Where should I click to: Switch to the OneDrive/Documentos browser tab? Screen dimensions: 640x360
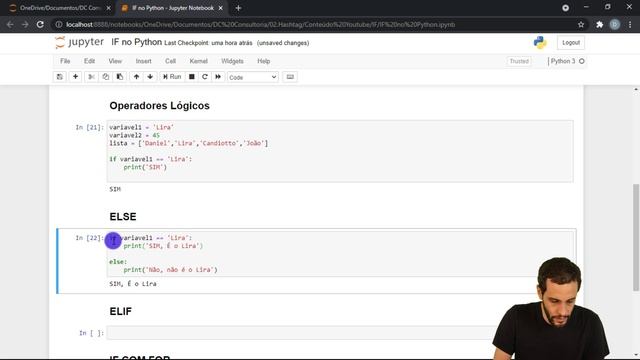60,8
